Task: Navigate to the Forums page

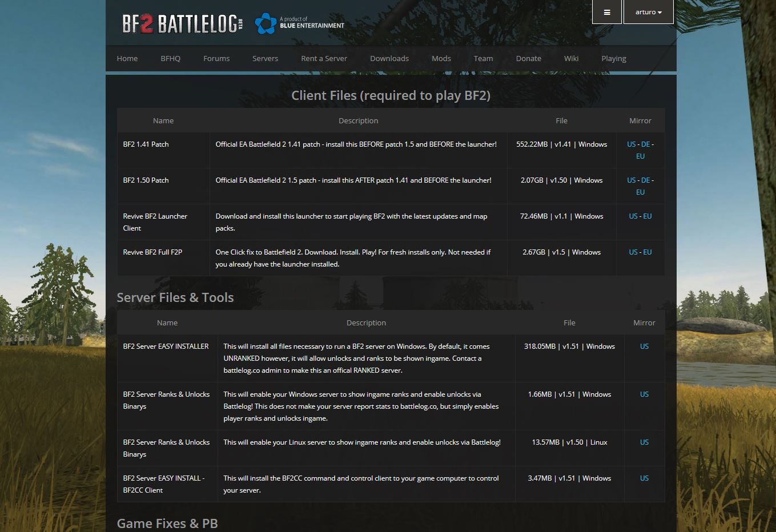Action: point(216,58)
